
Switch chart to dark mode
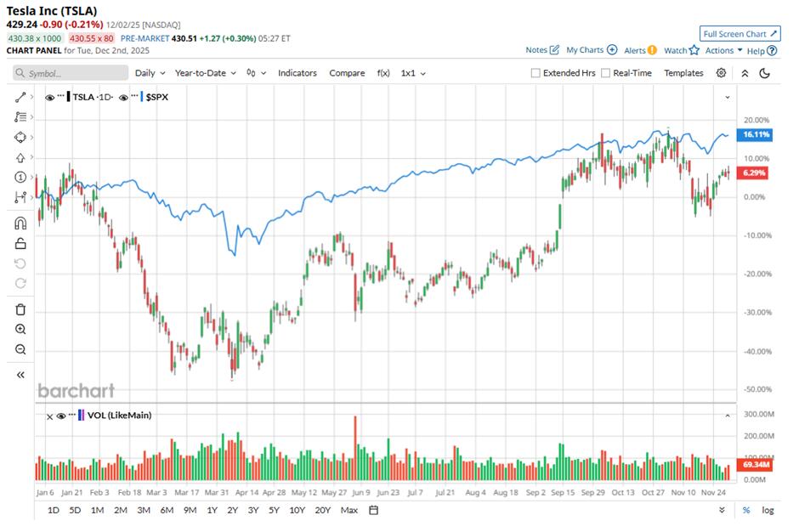pos(763,73)
